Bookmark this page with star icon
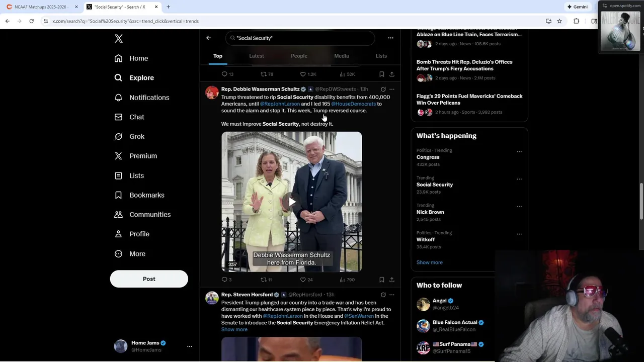 point(559,21)
